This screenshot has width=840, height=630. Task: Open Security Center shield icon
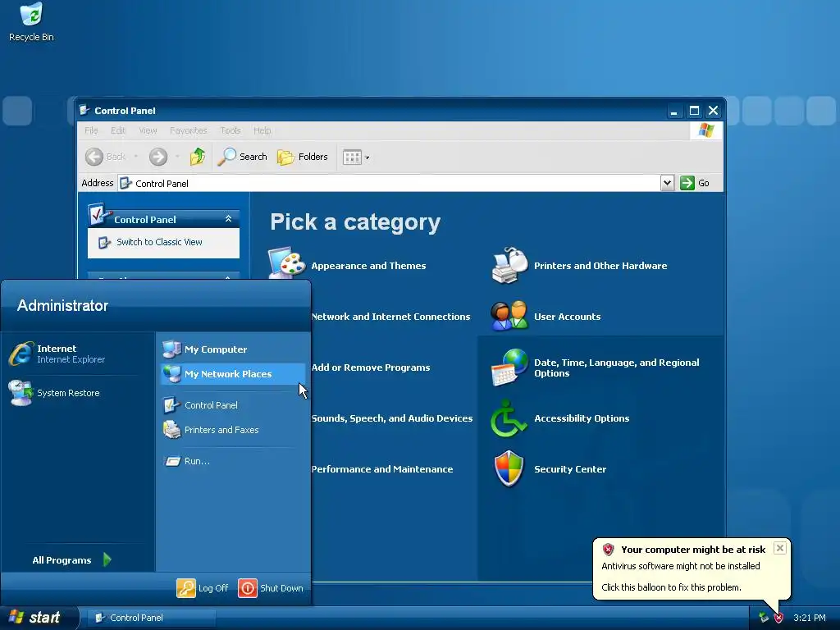click(509, 468)
